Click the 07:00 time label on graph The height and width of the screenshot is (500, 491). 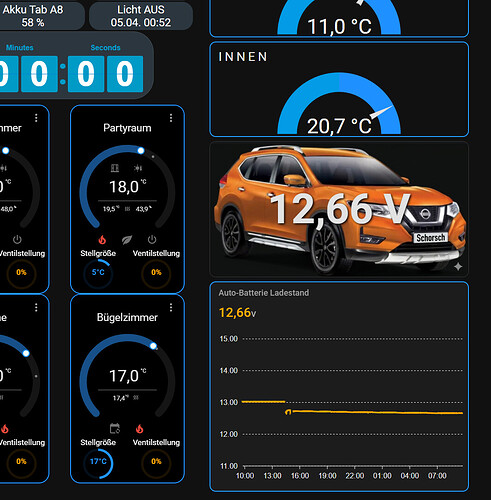coord(437,476)
